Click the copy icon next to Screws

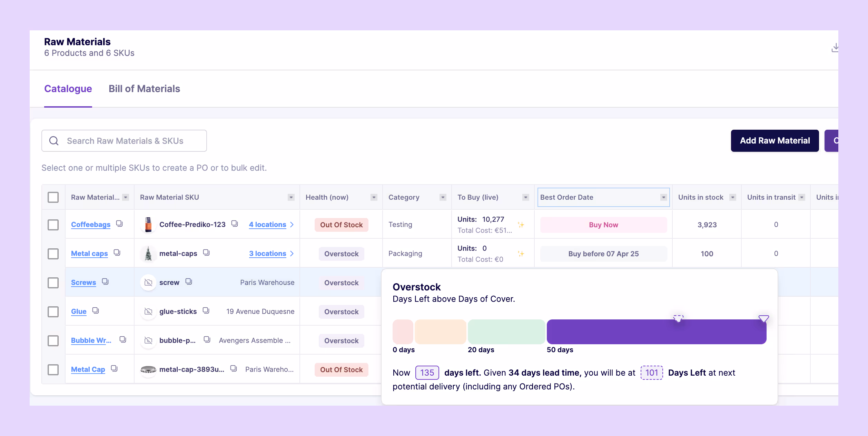pos(105,281)
